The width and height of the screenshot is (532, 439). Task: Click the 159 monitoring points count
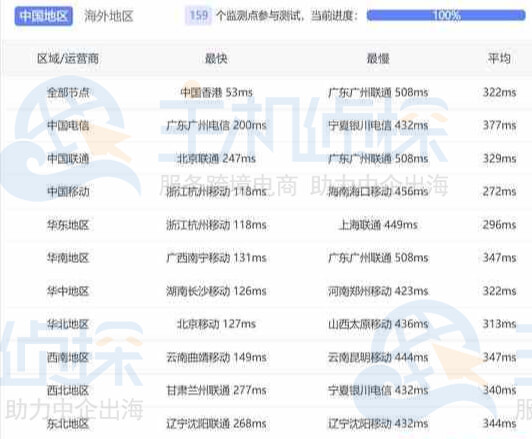[198, 16]
